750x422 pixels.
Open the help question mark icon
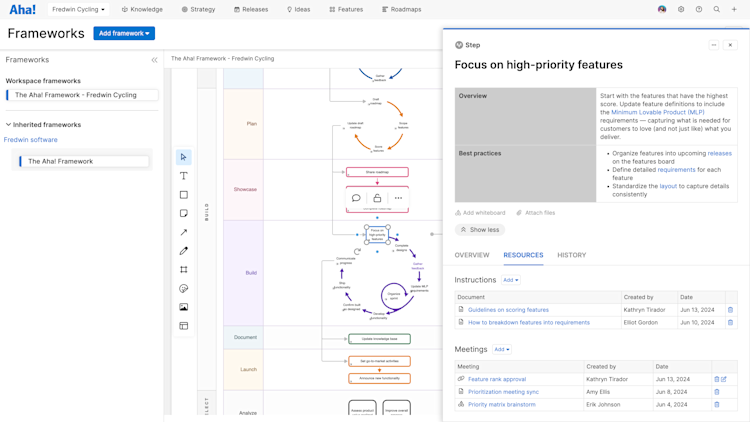(x=699, y=9)
